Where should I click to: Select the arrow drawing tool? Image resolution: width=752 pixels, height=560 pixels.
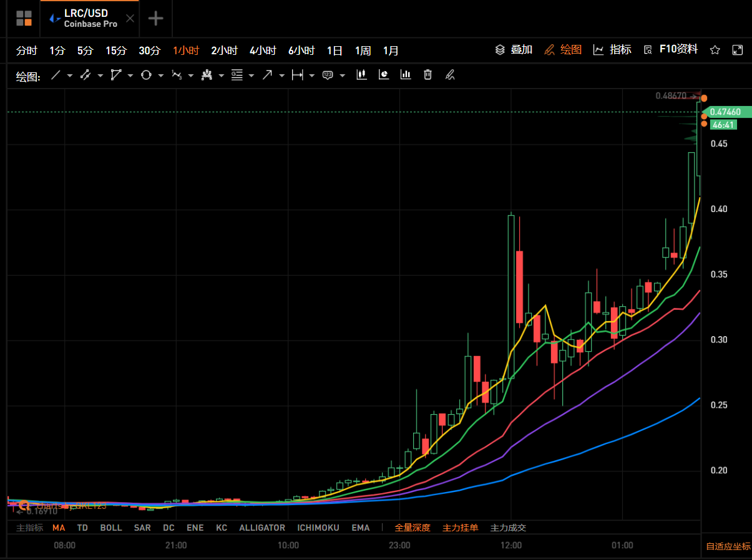click(x=267, y=75)
